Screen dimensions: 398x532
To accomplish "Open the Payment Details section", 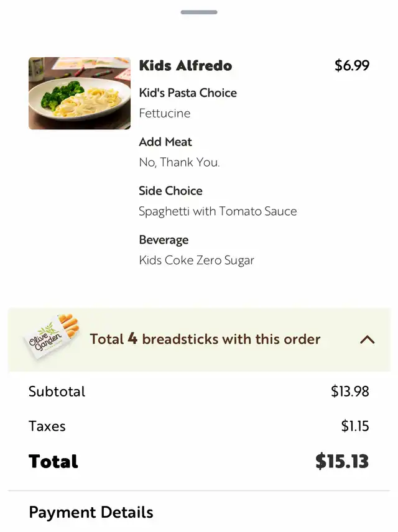I will tap(91, 512).
